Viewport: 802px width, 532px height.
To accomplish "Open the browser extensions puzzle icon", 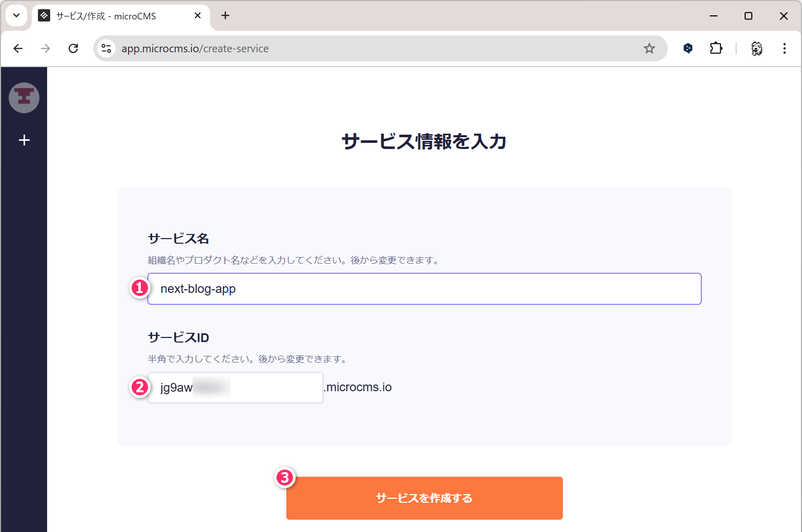I will (x=715, y=49).
